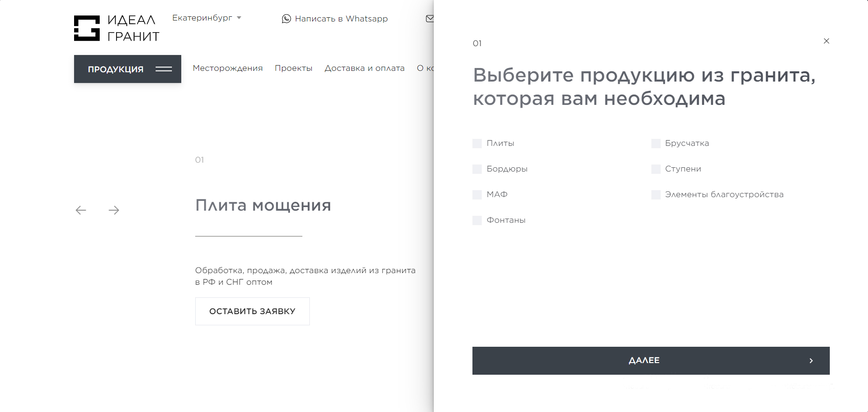Click the WhatsApp icon in header

(x=286, y=19)
